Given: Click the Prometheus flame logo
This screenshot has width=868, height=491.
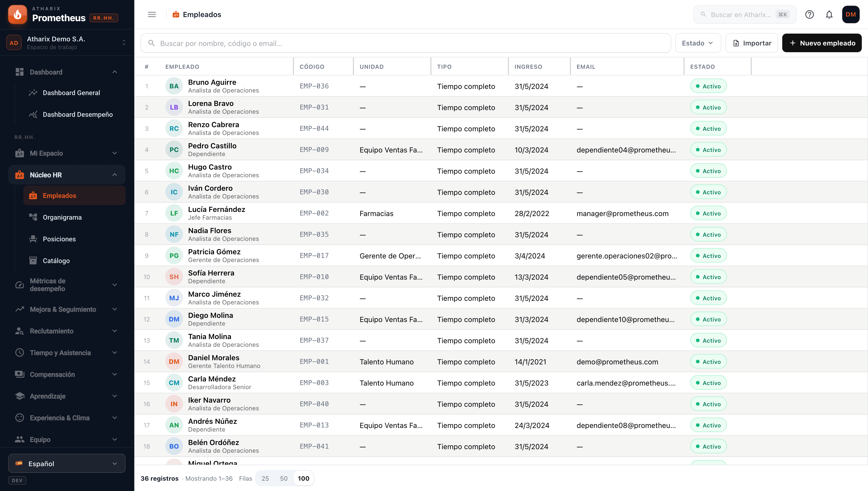Looking at the screenshot, I should (x=18, y=14).
